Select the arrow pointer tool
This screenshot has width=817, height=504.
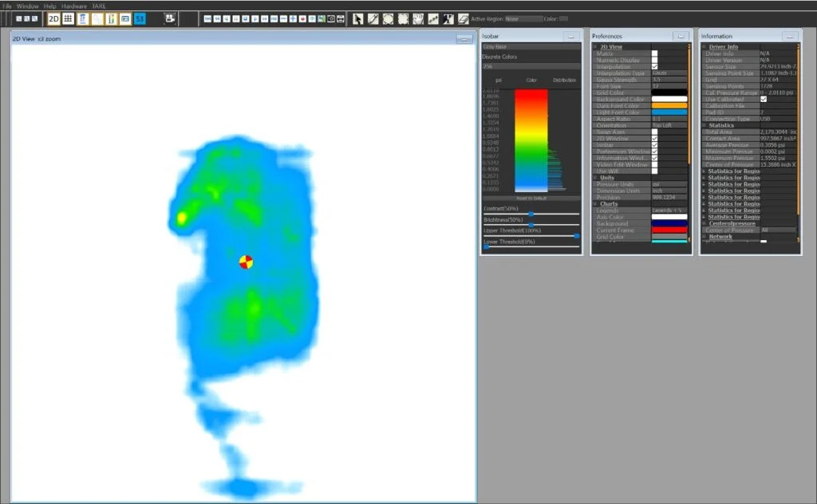[357, 18]
